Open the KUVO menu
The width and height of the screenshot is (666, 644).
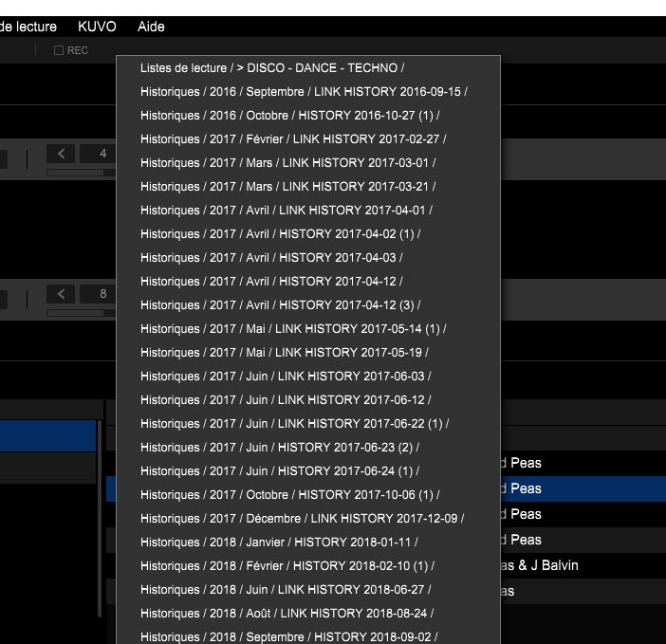(x=97, y=27)
